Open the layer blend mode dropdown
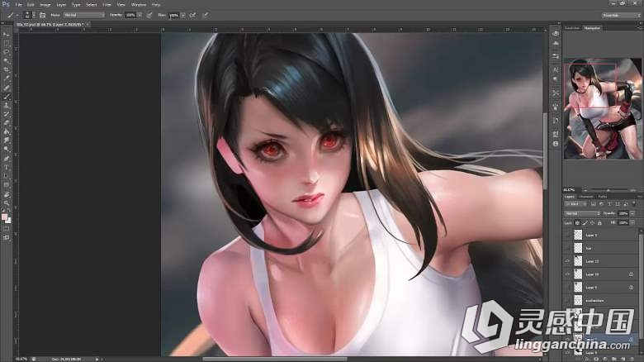Screen dimensions: 644x362 [x=582, y=213]
